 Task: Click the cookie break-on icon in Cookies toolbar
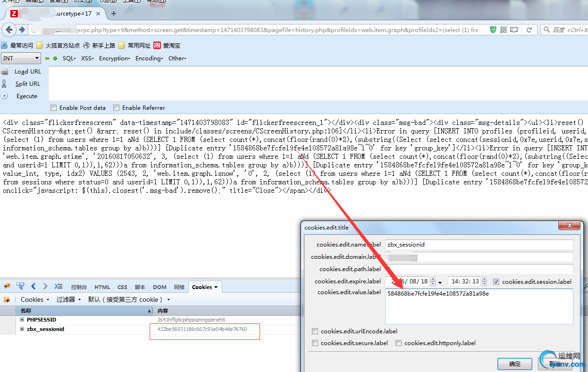(x=7, y=299)
